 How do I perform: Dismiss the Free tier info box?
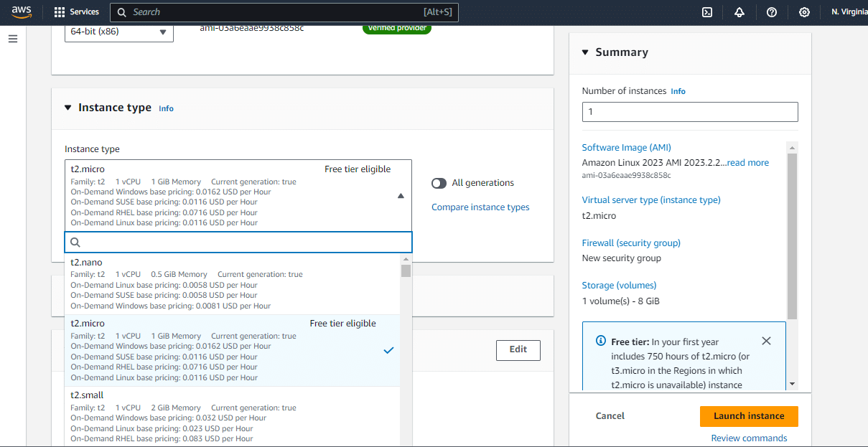pyautogui.click(x=766, y=341)
